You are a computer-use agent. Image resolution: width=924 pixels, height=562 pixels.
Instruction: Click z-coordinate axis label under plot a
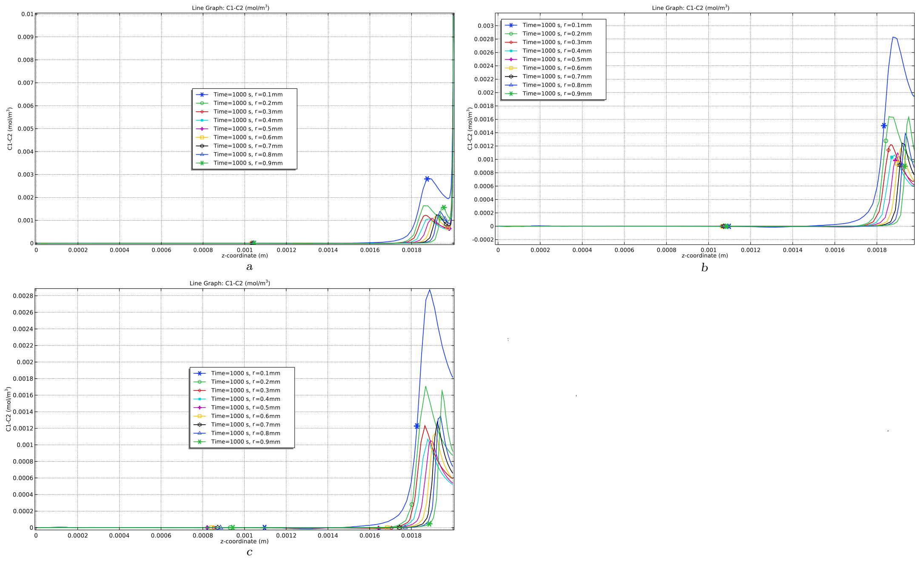coord(245,255)
